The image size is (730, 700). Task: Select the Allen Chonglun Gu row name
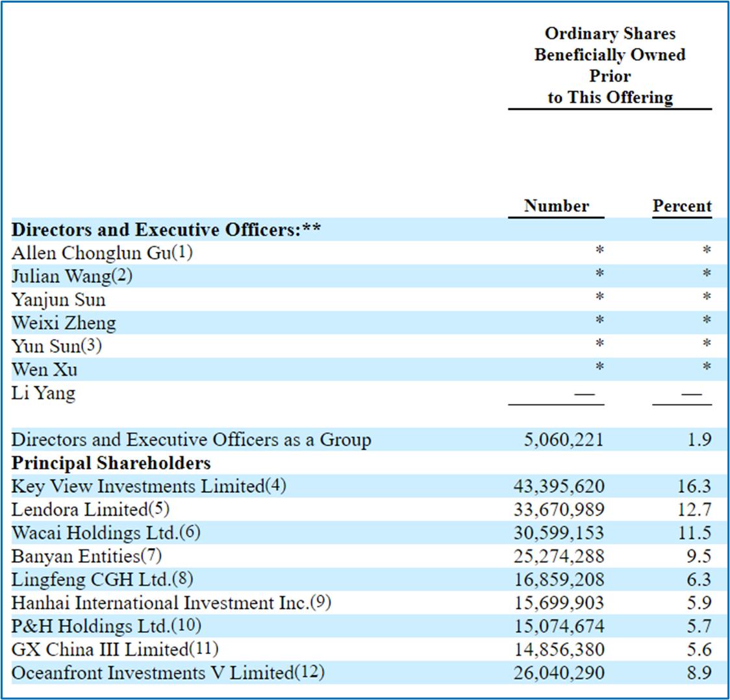(x=91, y=253)
